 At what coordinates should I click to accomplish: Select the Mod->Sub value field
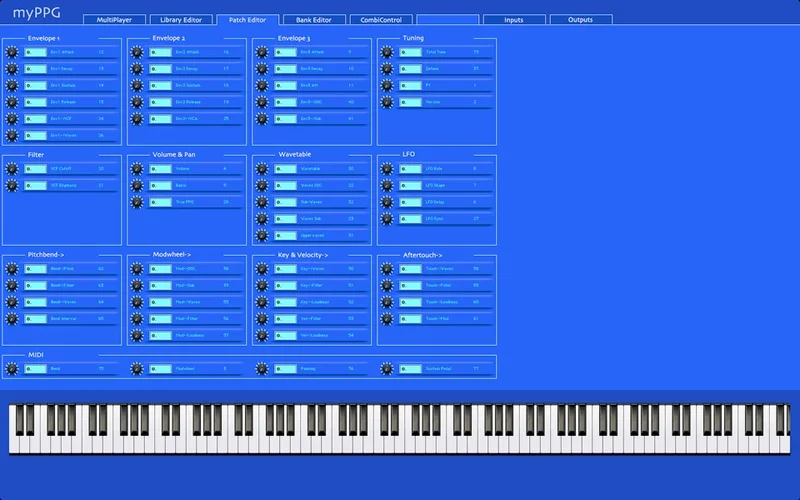pyautogui.click(x=161, y=286)
